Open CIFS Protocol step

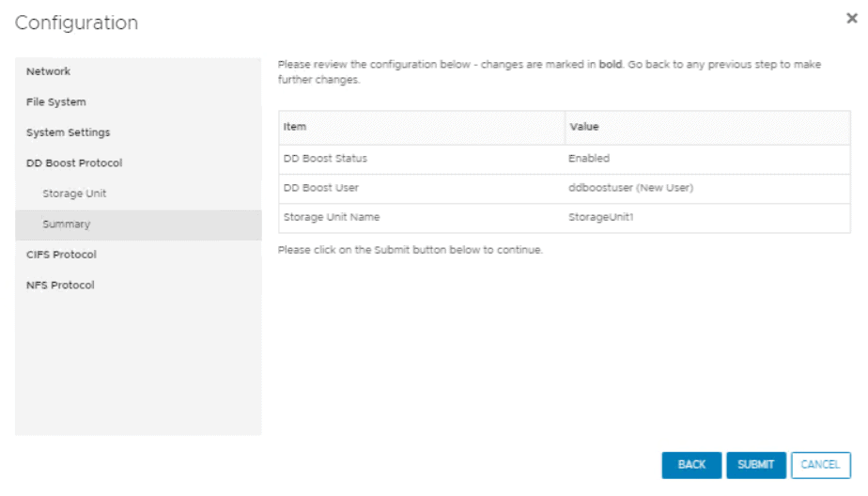pos(61,255)
